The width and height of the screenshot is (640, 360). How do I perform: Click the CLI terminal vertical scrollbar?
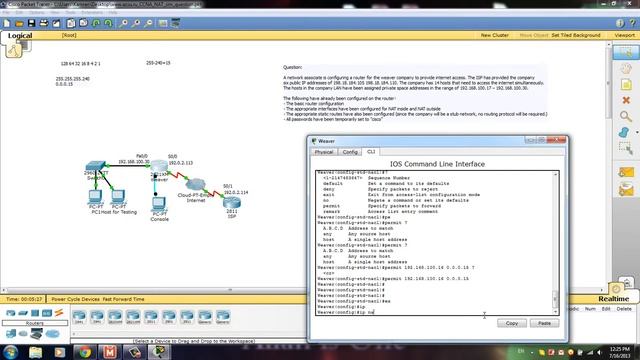[x=556, y=243]
